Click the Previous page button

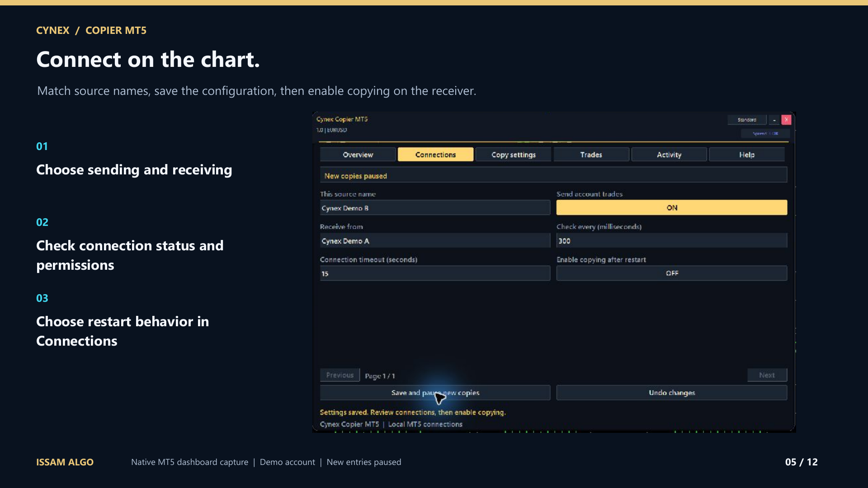coord(340,375)
